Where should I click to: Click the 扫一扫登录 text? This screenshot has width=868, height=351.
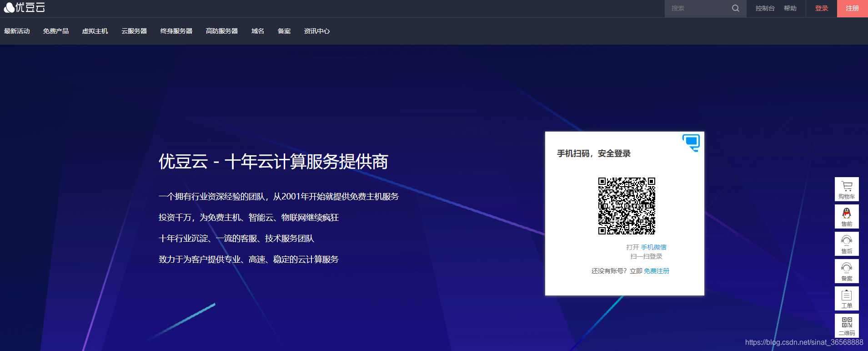pos(646,256)
